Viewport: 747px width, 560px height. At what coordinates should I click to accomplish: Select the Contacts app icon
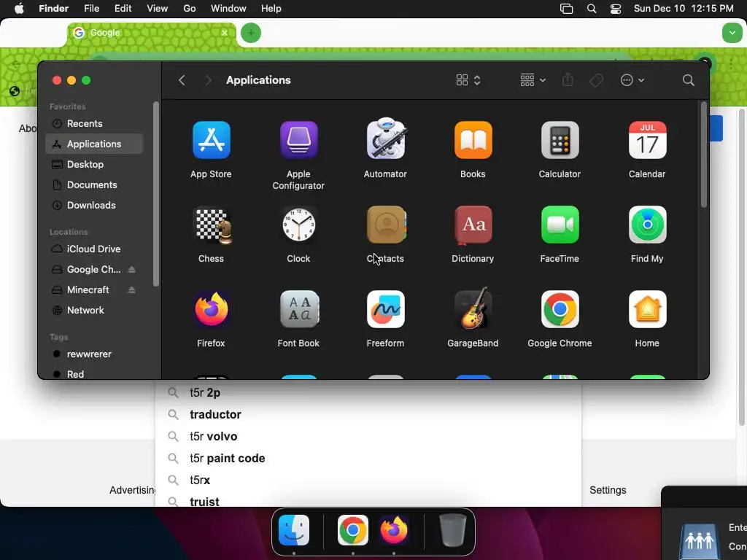point(387,225)
